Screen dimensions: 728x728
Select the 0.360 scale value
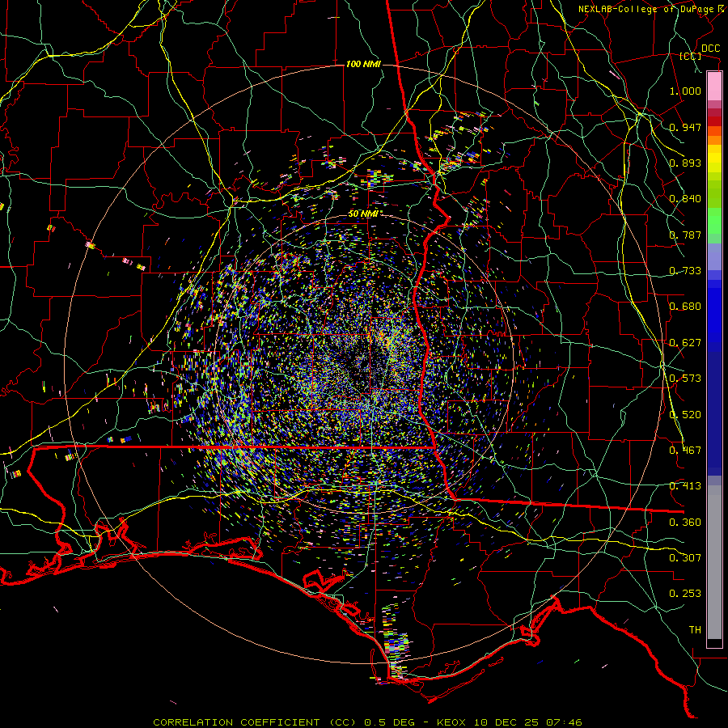click(x=685, y=523)
